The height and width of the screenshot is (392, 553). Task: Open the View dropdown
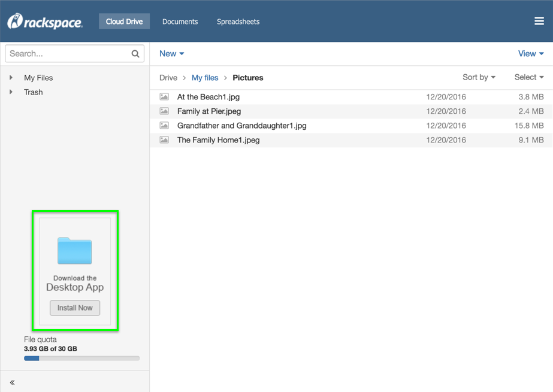pos(531,53)
